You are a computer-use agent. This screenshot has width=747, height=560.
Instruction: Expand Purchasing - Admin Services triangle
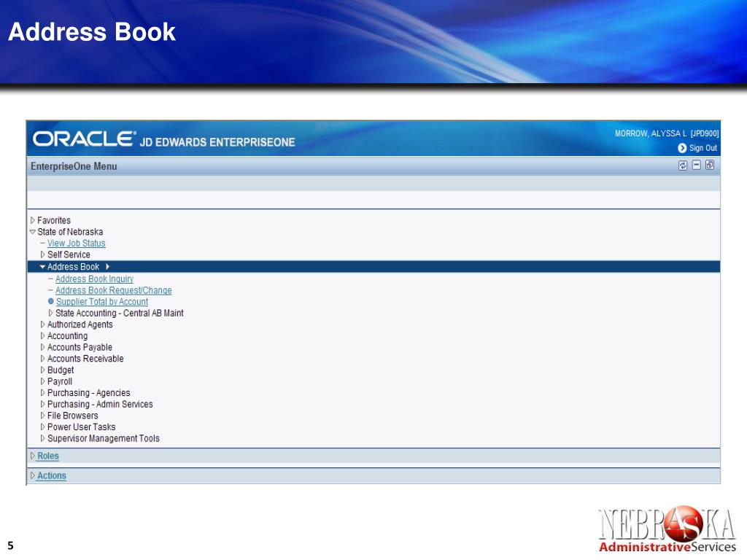coord(42,404)
